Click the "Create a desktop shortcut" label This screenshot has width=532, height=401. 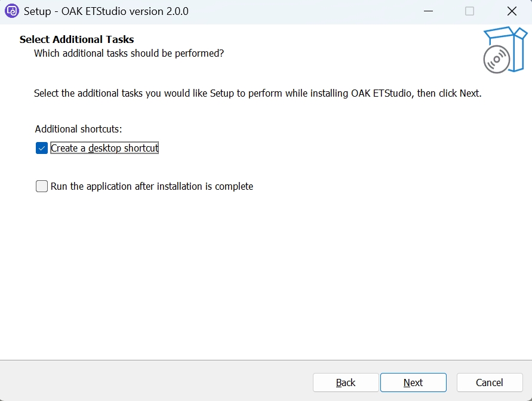(x=104, y=148)
